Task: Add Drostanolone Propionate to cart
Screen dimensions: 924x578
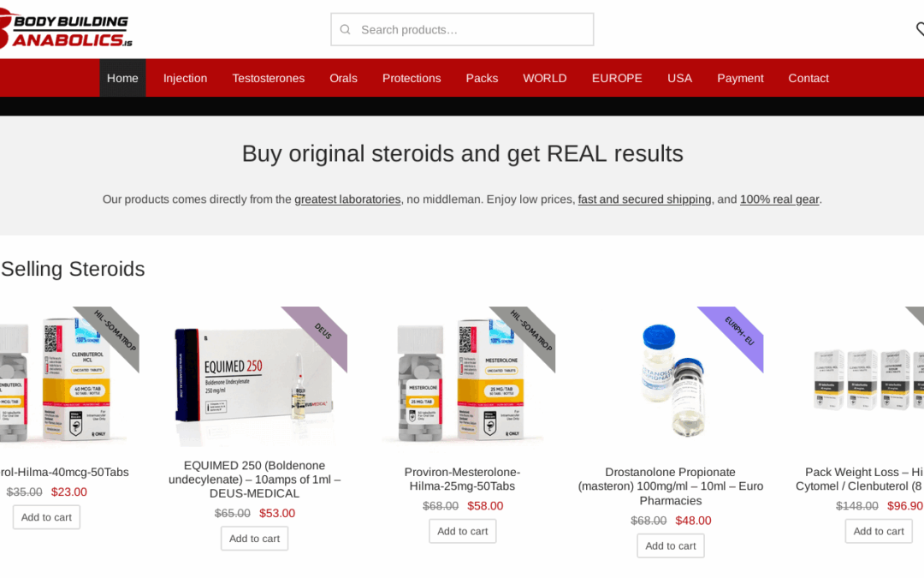Action: coord(671,545)
